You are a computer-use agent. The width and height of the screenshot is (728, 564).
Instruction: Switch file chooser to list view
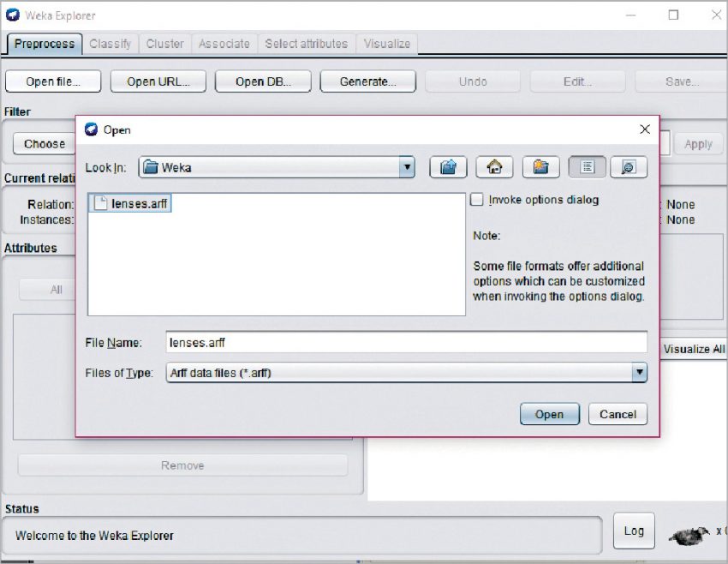click(587, 166)
